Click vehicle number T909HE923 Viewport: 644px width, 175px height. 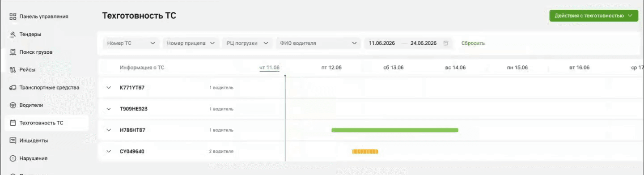133,109
